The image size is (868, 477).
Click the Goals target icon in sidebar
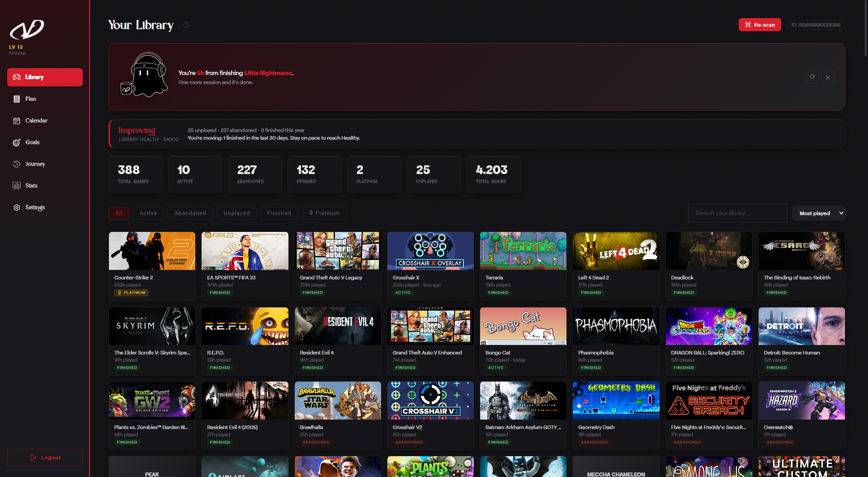point(17,142)
